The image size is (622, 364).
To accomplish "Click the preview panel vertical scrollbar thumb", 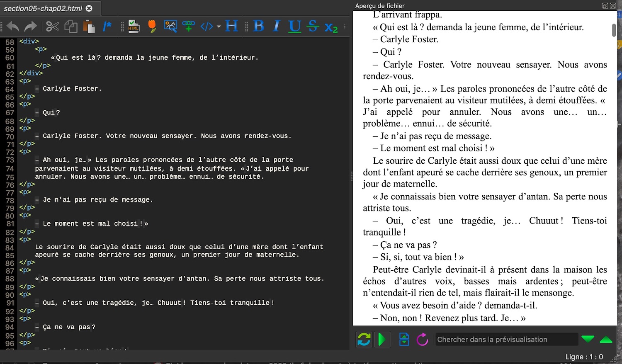I will 614,30.
